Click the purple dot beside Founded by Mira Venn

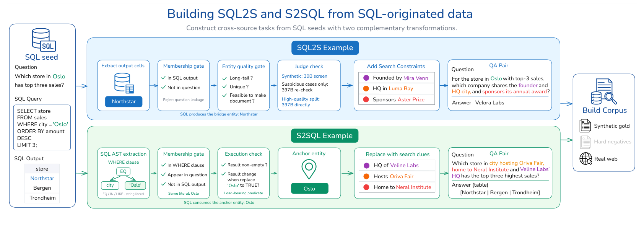click(x=366, y=78)
